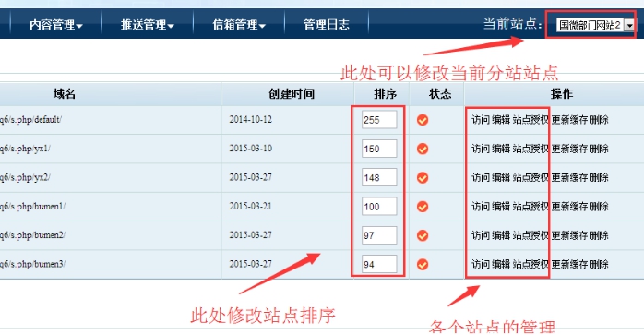This screenshot has width=644, height=335.
Task: Focus the sort order field showing 255
Action: (379, 120)
